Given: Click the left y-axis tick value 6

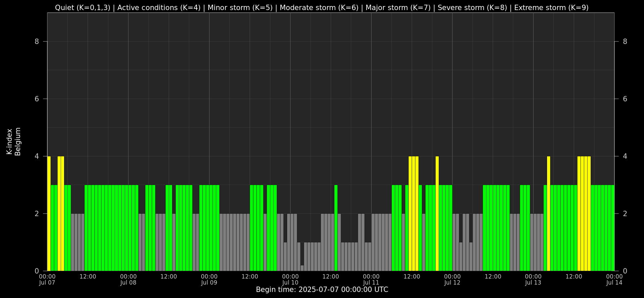Looking at the screenshot, I should (x=37, y=99).
